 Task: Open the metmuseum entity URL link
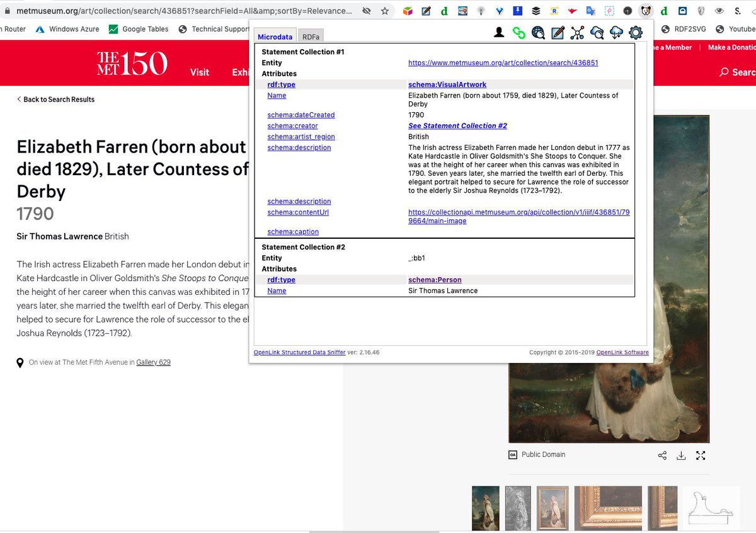coord(503,63)
